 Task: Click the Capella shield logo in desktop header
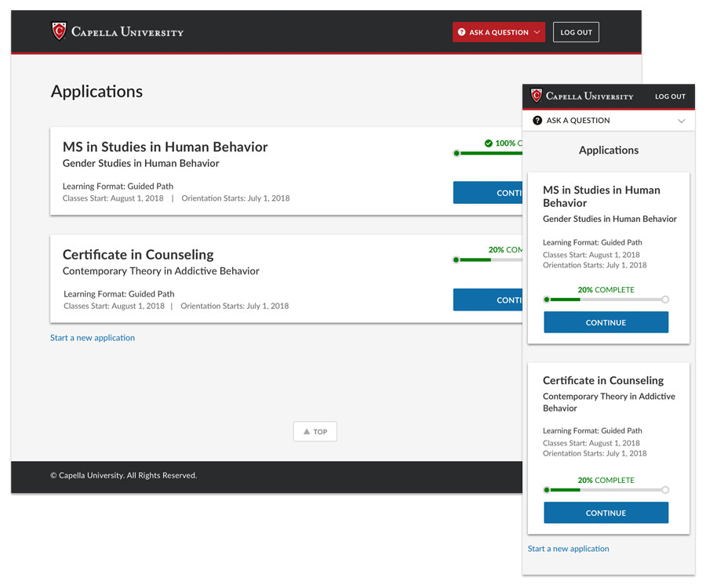[59, 31]
